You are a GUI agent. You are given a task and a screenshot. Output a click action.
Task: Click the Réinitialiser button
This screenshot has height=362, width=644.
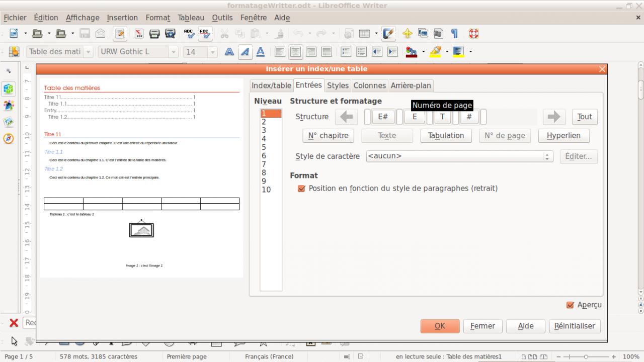pyautogui.click(x=575, y=326)
